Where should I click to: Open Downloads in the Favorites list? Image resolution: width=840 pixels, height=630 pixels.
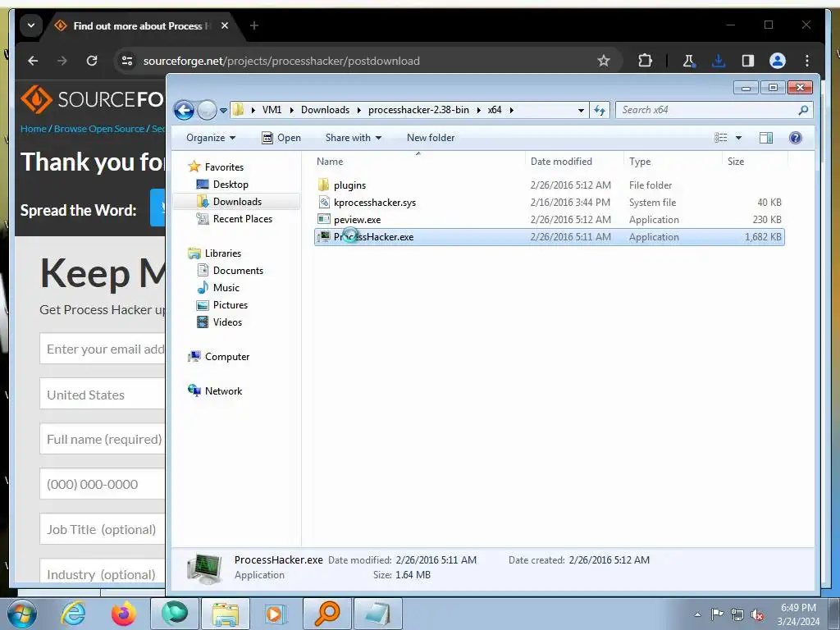(237, 202)
